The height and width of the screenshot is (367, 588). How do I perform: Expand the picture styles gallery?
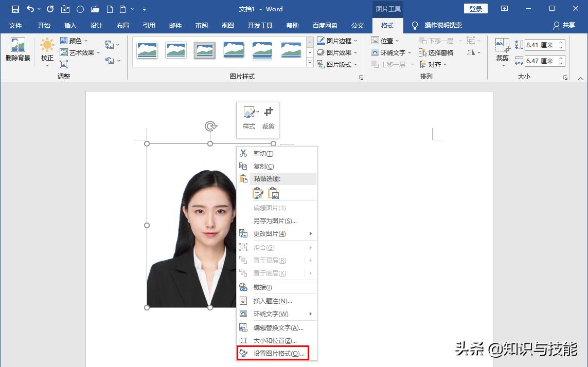(x=309, y=63)
